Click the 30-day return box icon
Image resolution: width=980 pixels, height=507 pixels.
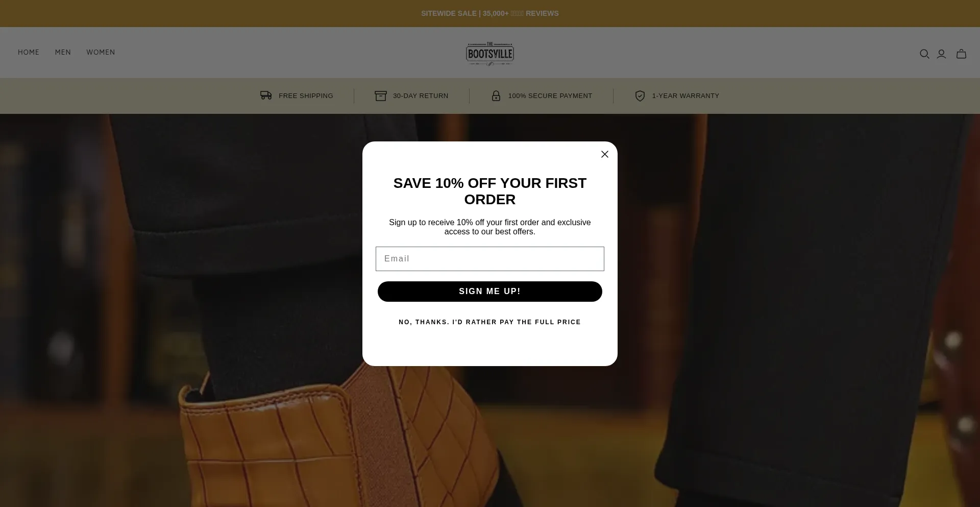point(381,96)
